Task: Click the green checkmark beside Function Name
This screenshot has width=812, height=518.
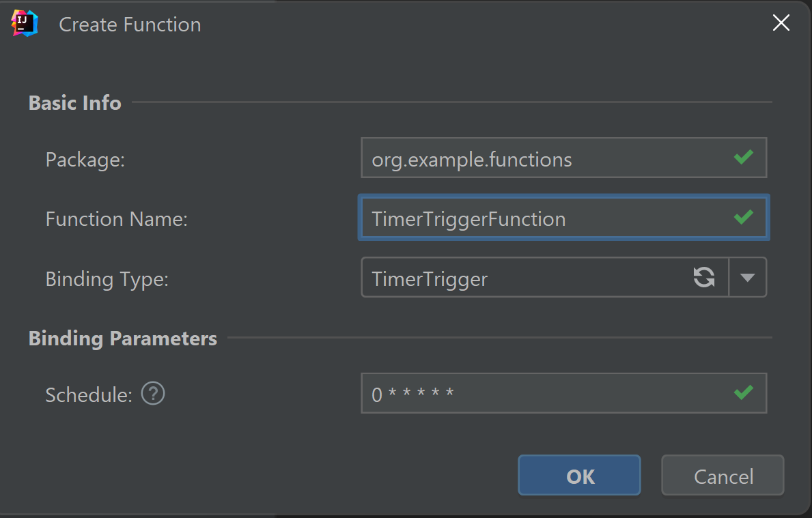Action: click(x=744, y=218)
